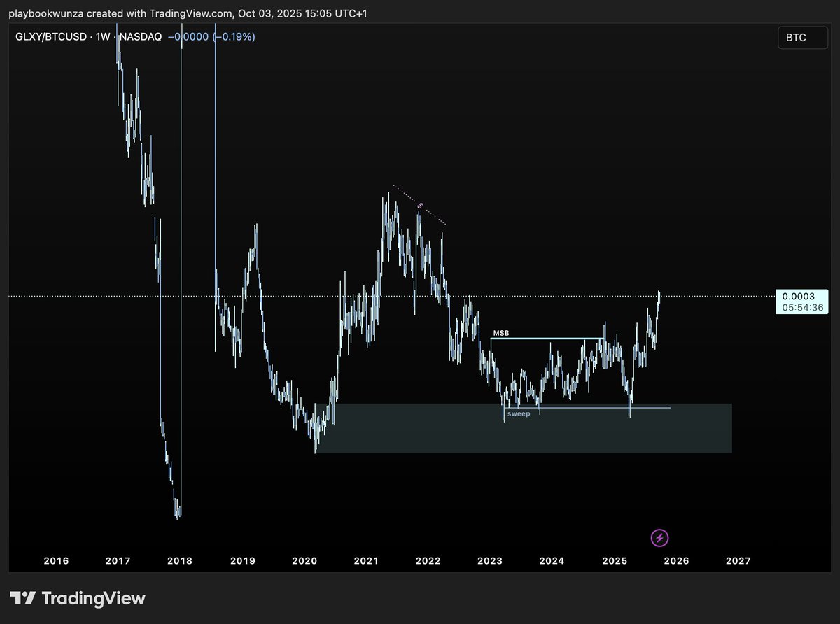Click the MSB annotation label
This screenshot has width=840, height=624.
(500, 334)
